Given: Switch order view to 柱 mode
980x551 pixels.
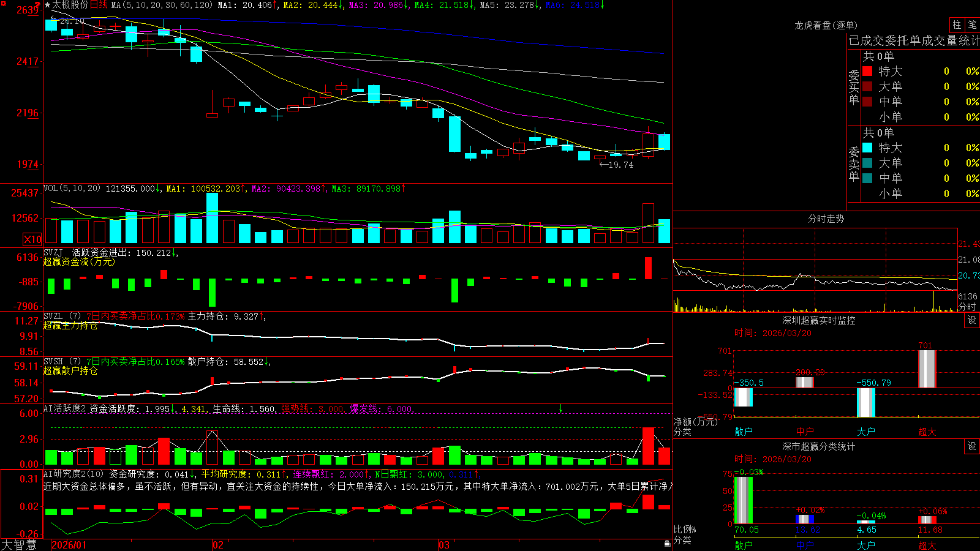Looking at the screenshot, I should (957, 25).
